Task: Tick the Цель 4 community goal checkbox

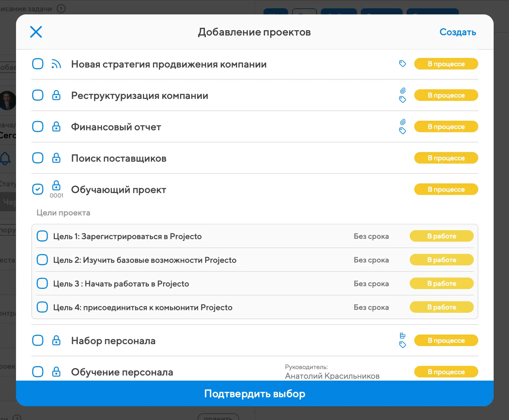Action: click(x=42, y=307)
